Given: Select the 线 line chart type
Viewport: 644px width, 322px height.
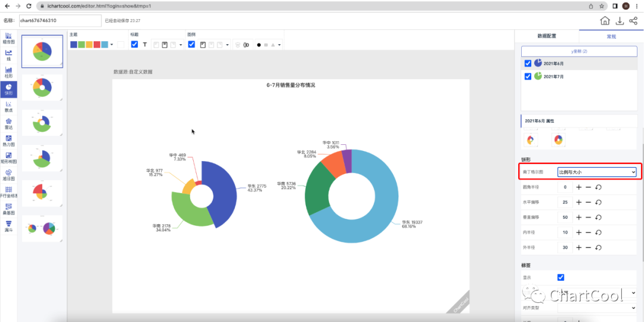Looking at the screenshot, I should [8, 55].
